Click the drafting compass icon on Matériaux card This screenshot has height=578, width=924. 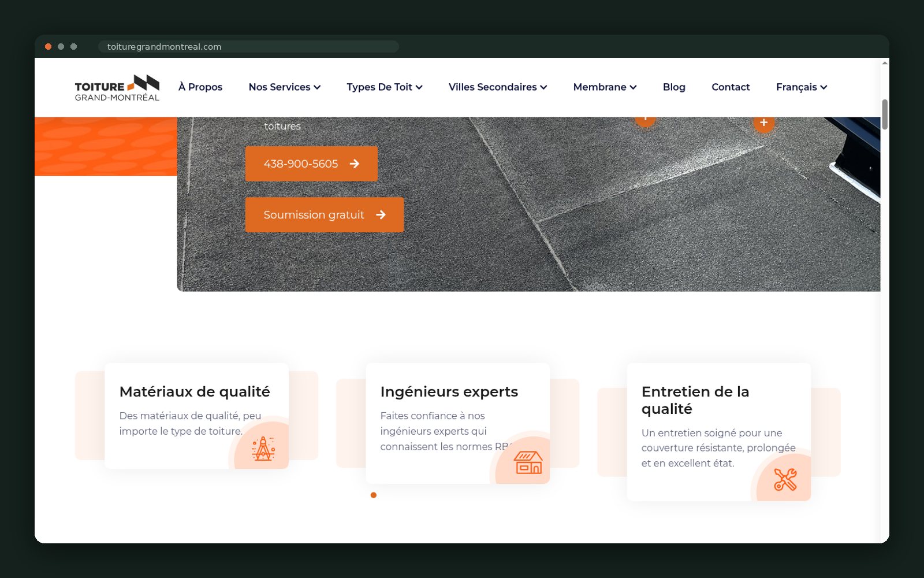[x=263, y=449]
